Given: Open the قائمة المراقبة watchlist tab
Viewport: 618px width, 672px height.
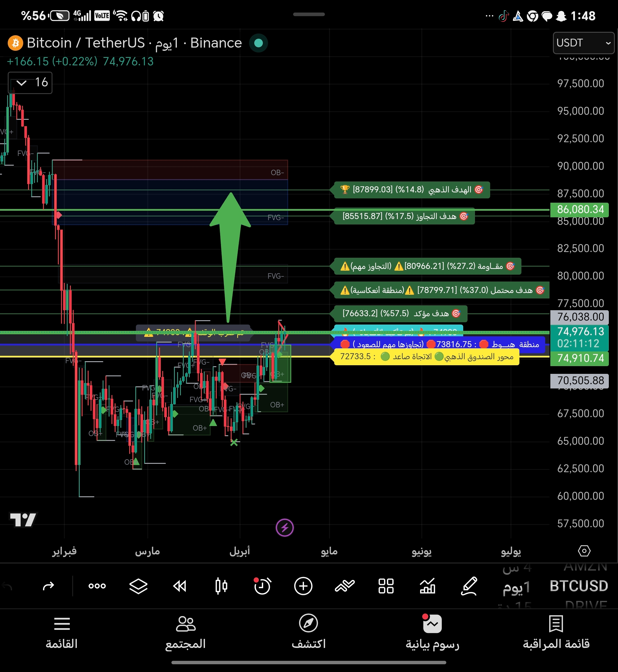Looking at the screenshot, I should [x=556, y=632].
